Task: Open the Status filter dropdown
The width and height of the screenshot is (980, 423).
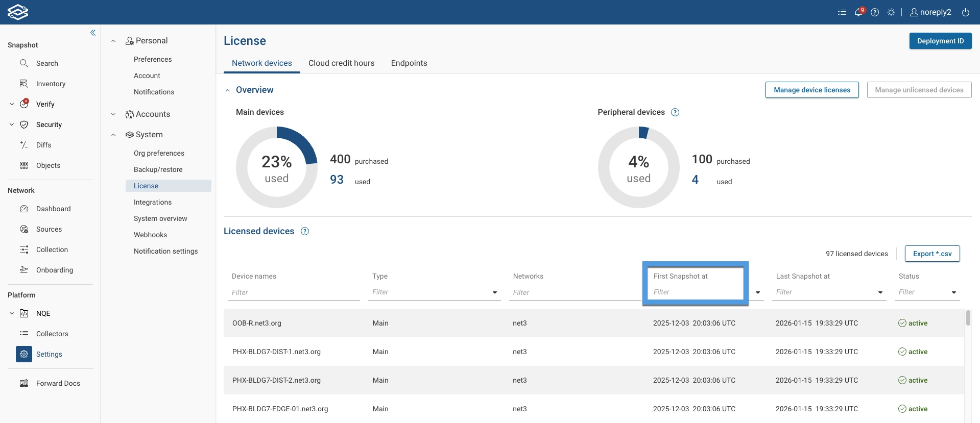Action: [x=953, y=292]
